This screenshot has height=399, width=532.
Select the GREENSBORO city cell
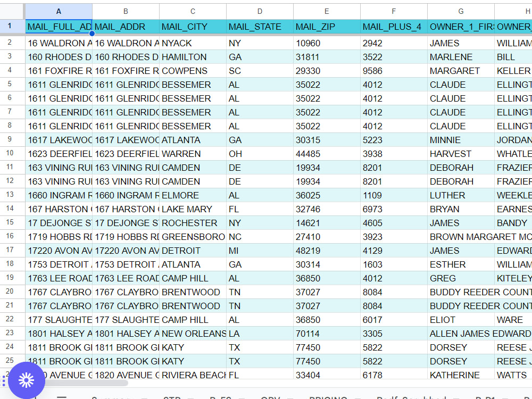(193, 237)
